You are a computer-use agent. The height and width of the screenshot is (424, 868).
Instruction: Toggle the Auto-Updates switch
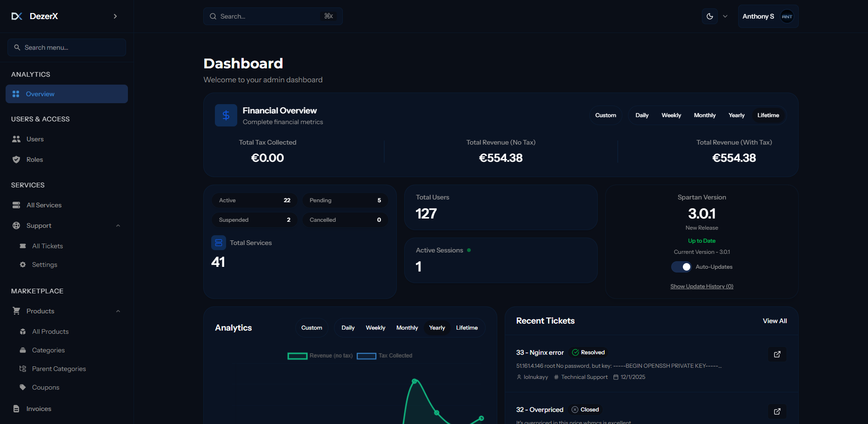(x=681, y=267)
